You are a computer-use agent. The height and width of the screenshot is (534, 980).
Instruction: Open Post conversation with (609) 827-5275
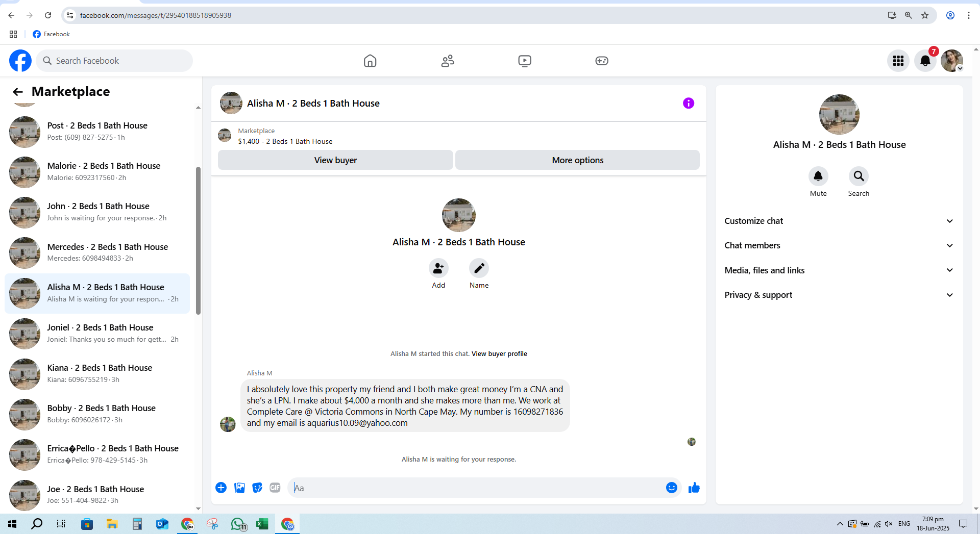tap(97, 132)
